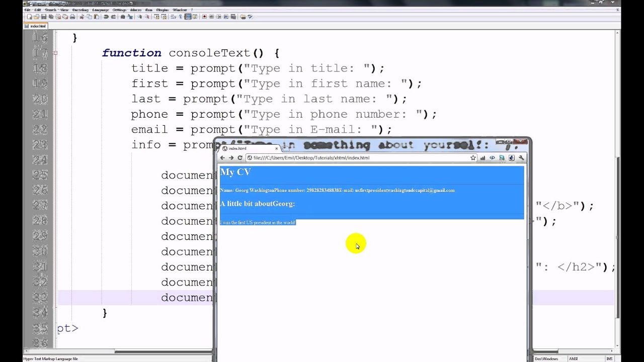The width and height of the screenshot is (644, 362).
Task: Open the Window menu
Action: click(180, 10)
